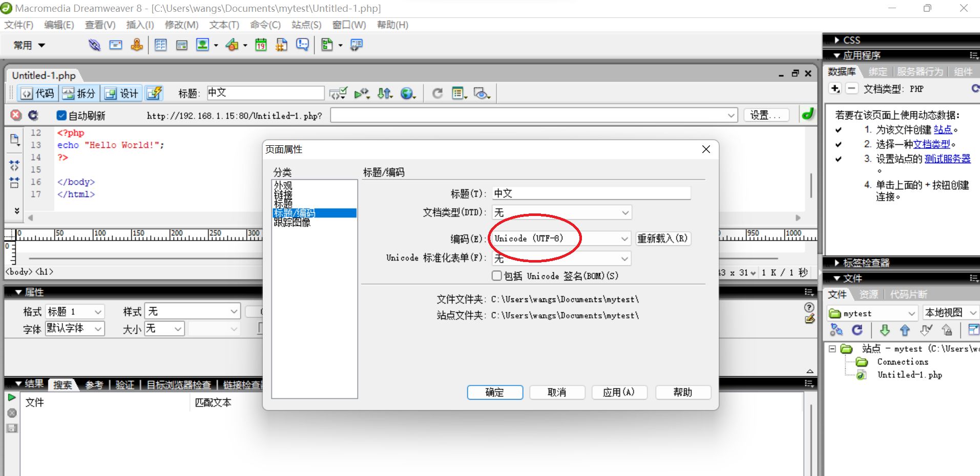This screenshot has height=476, width=980.
Task: Click the Hyperlink insert icon
Action: [x=94, y=45]
